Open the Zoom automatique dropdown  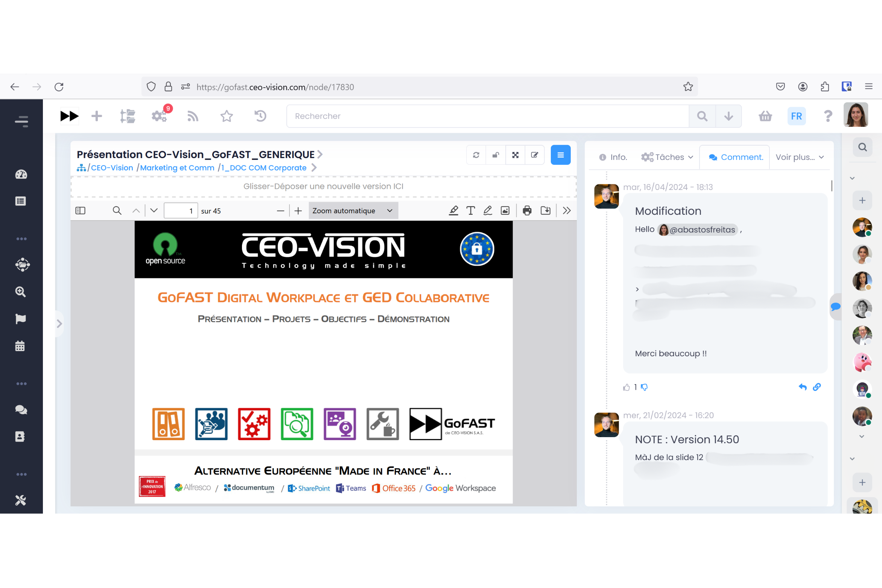coord(353,211)
